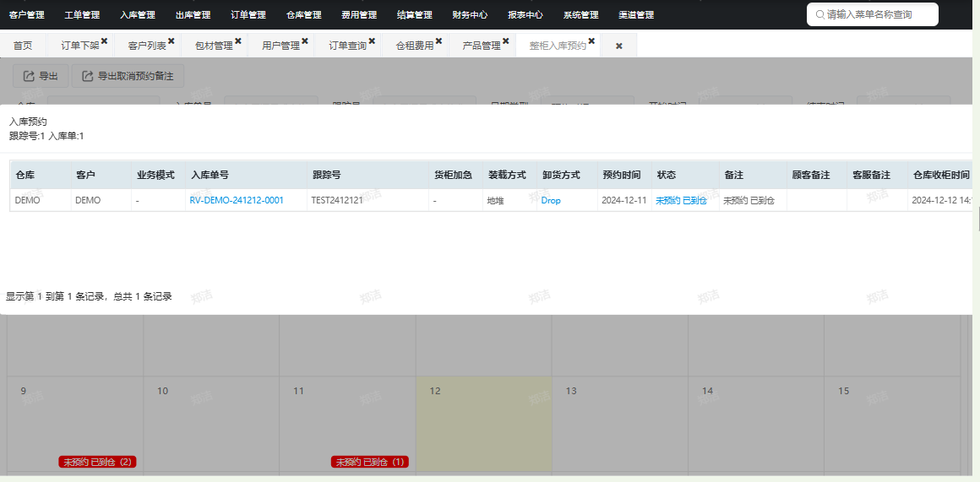Click the standalone close-all tabs X button
Screen dimensions: 980x482
pos(619,46)
